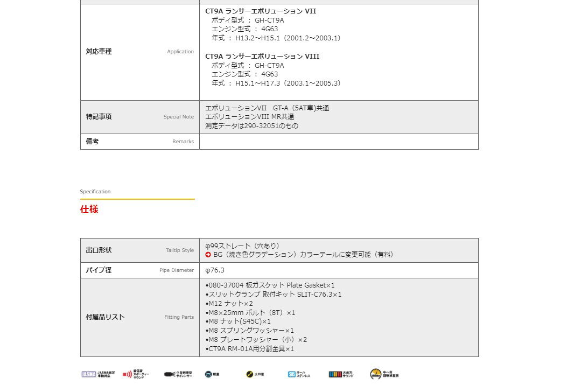Select the 080-37004 Plate Gasket list entry
The image size is (567, 392).
point(270,285)
